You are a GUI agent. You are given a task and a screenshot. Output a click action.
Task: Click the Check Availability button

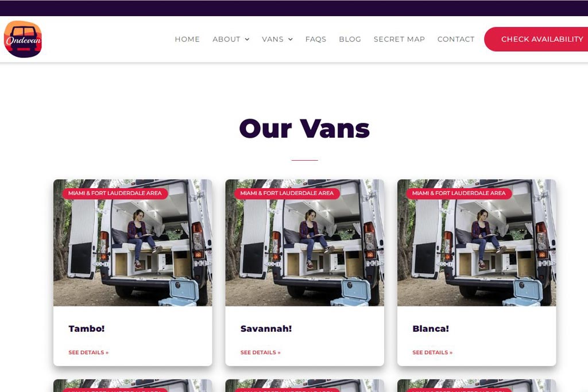point(536,40)
